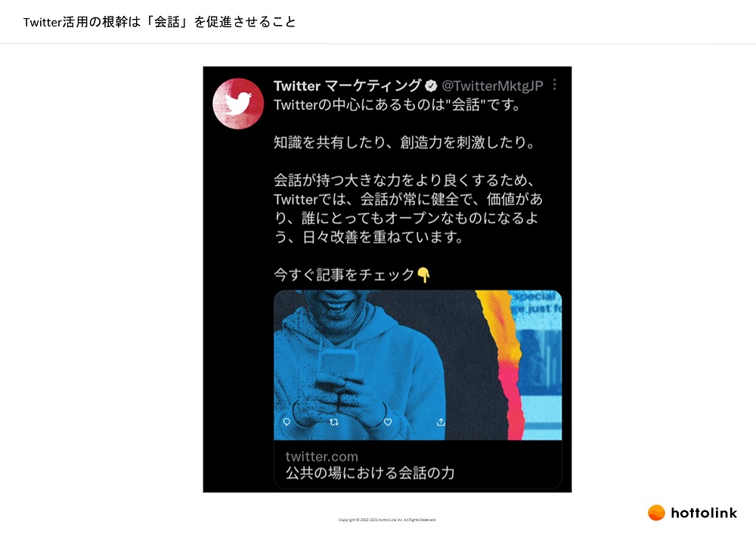Open the three-dot more options menu
This screenshot has height=534, width=756.
click(x=554, y=85)
